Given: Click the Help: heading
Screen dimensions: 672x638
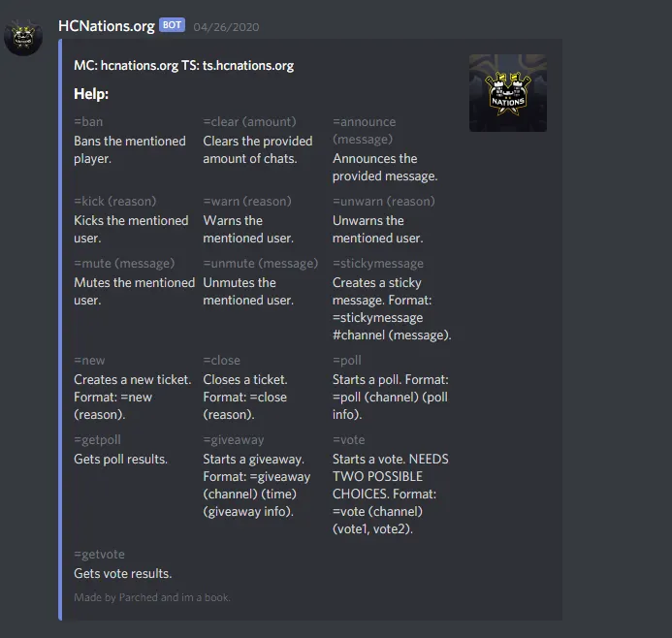Looking at the screenshot, I should click(x=91, y=94).
